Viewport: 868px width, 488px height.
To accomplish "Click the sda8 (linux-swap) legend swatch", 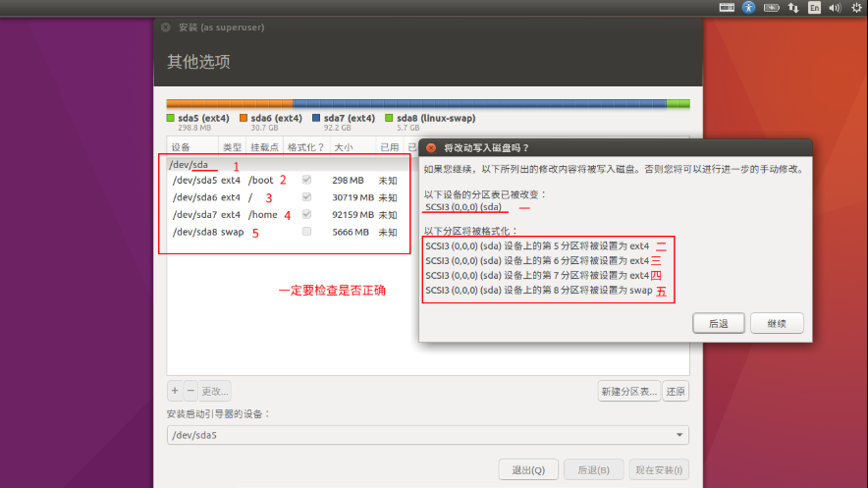I will click(389, 118).
